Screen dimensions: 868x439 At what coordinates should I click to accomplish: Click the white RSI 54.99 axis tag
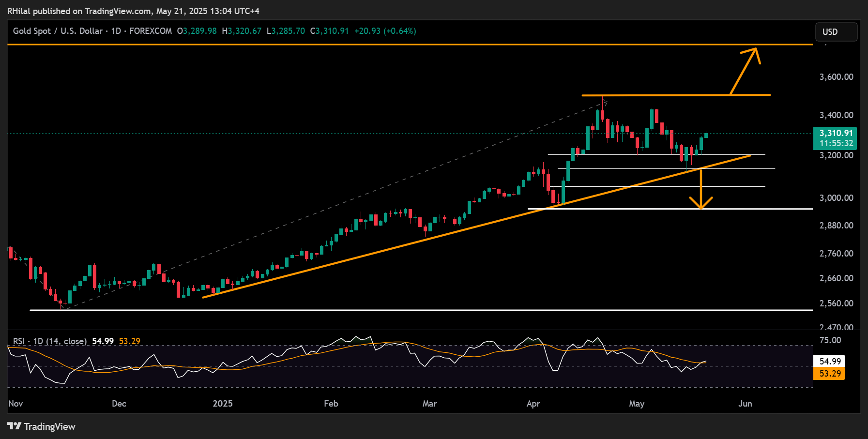point(829,361)
